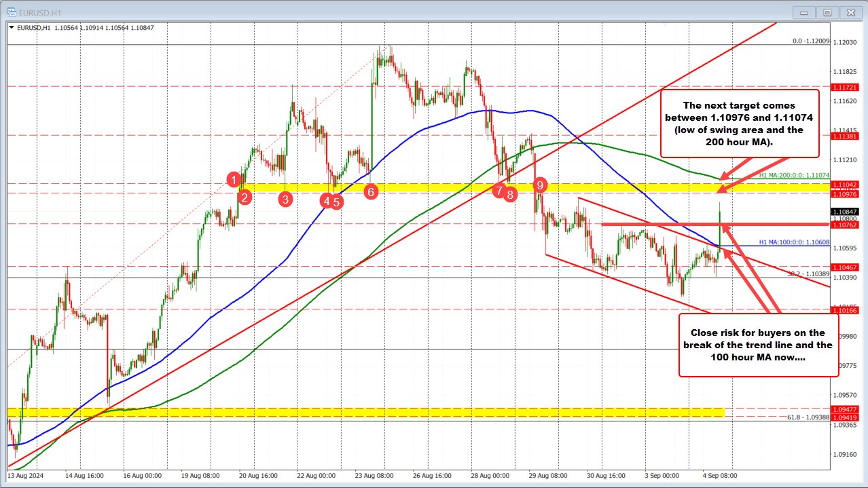Click the Close risk for buyers annotation box
868x488 pixels.
(x=757, y=345)
